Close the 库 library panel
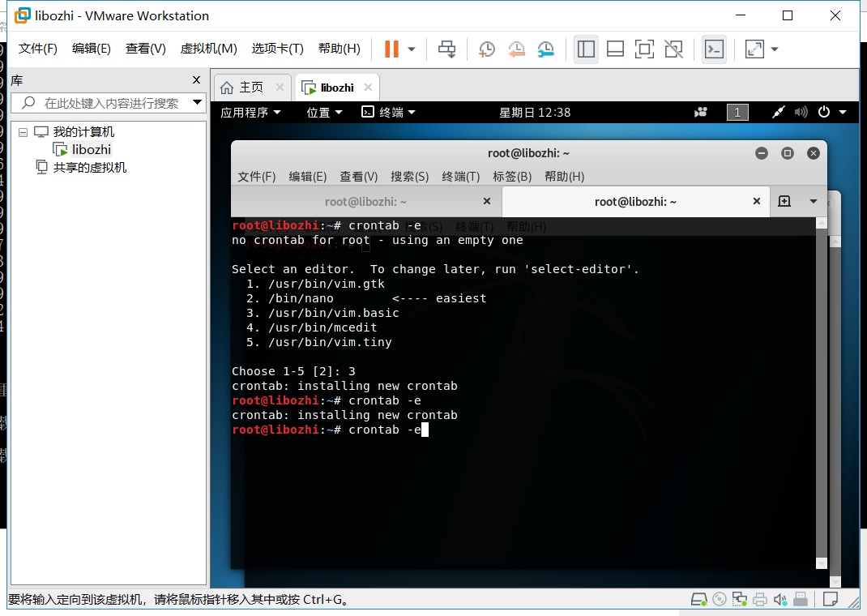Screen dimensions: 867x616 coord(196,80)
